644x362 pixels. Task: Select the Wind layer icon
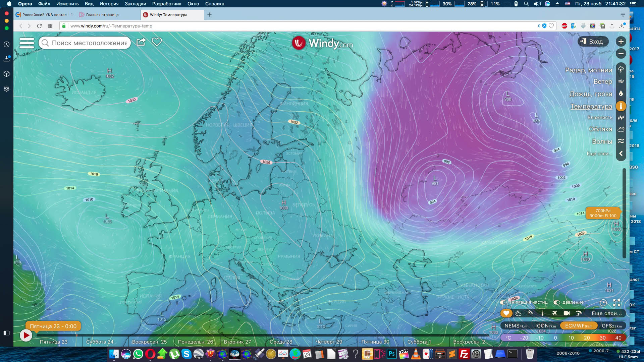[x=621, y=81]
